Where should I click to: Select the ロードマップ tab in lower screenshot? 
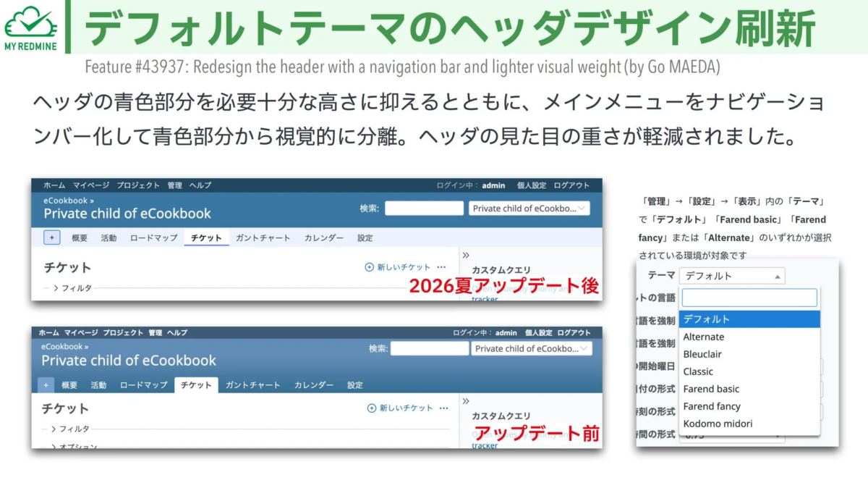click(x=143, y=385)
